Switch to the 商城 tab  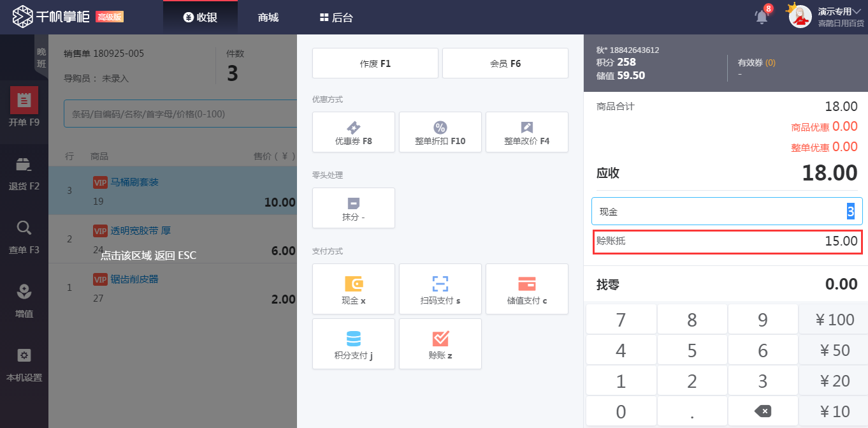coord(267,18)
